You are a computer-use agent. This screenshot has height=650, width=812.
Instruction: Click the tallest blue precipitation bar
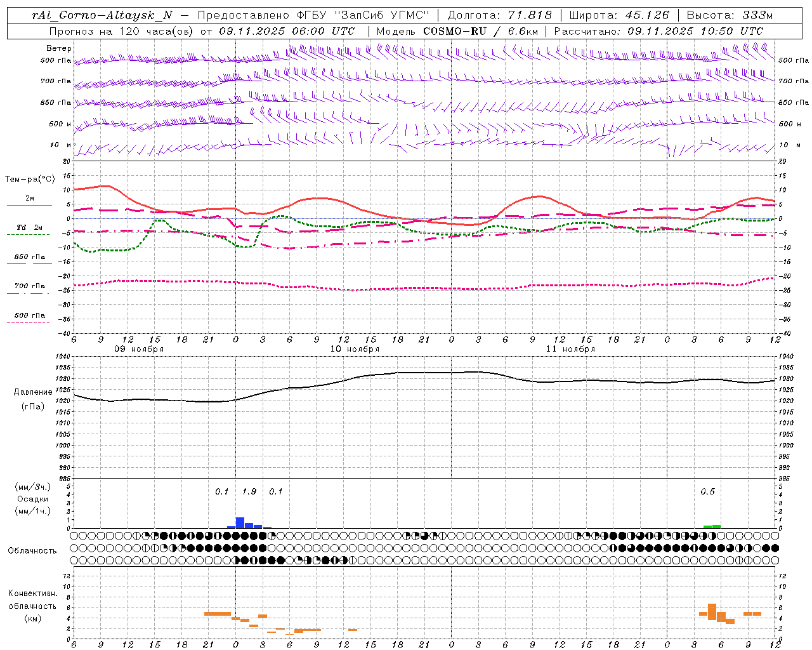(x=240, y=523)
